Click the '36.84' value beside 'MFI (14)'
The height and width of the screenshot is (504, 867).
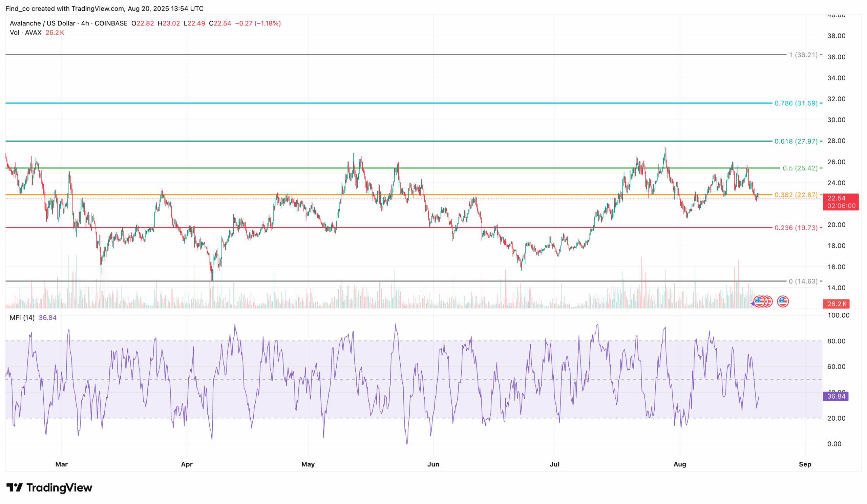(47, 318)
